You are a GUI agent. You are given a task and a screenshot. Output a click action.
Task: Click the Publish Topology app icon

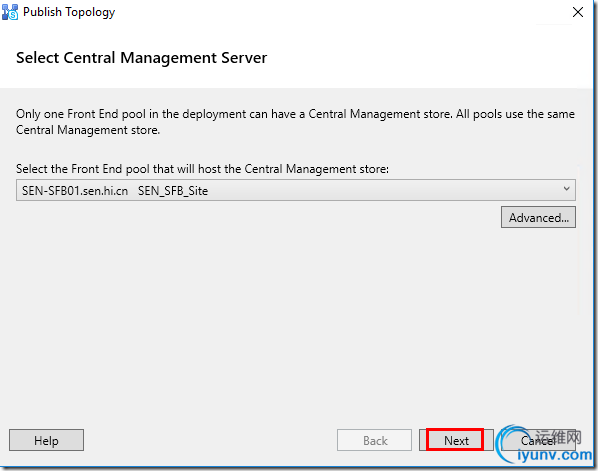[x=10, y=12]
